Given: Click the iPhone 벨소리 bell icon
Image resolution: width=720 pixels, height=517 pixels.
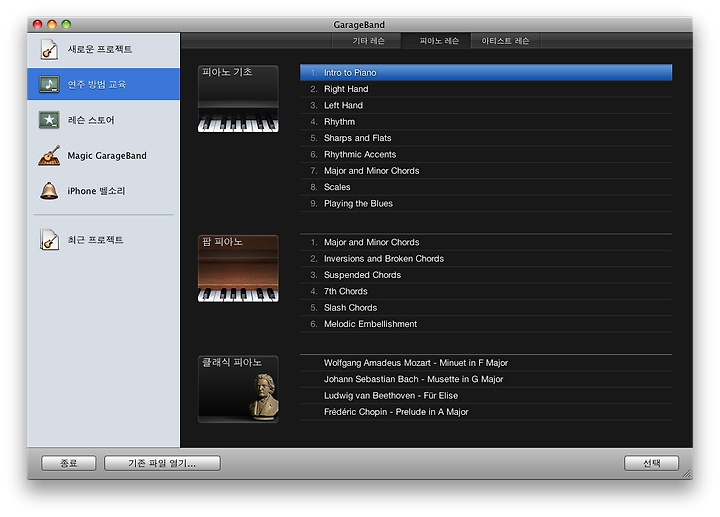Looking at the screenshot, I should click(49, 191).
